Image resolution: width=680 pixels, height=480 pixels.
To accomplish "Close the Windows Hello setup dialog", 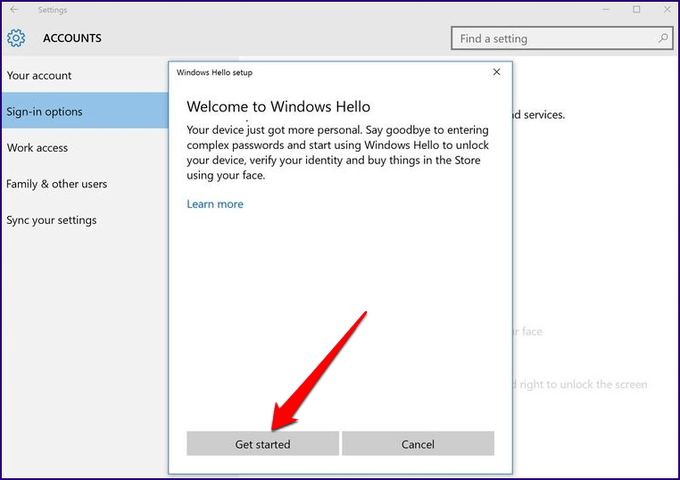I will point(497,72).
